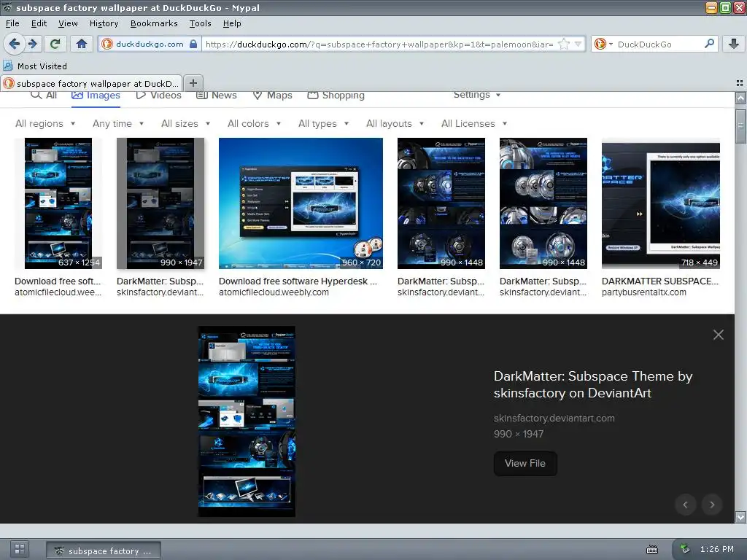
Task: Open the View menu
Action: 68,23
